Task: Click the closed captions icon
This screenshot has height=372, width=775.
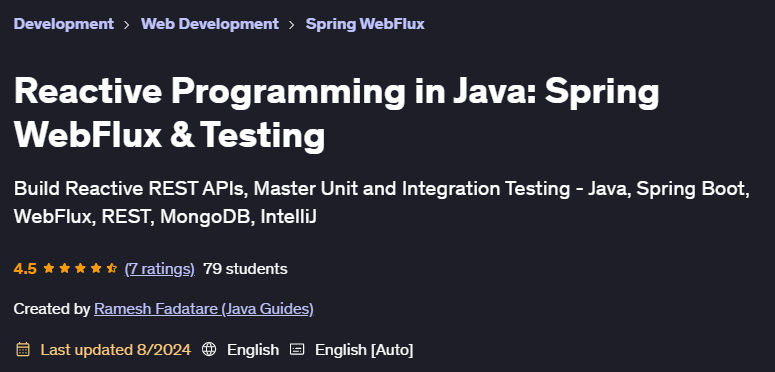Action: (x=297, y=349)
